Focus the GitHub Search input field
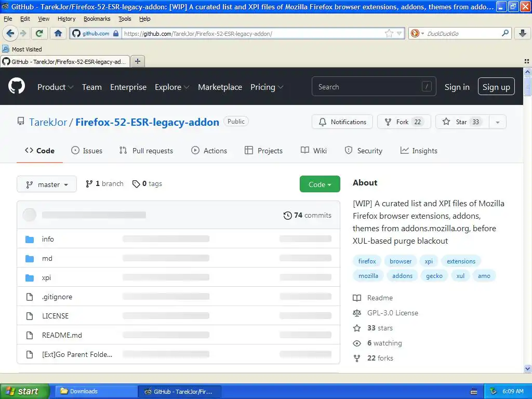532x399 pixels. click(x=374, y=87)
